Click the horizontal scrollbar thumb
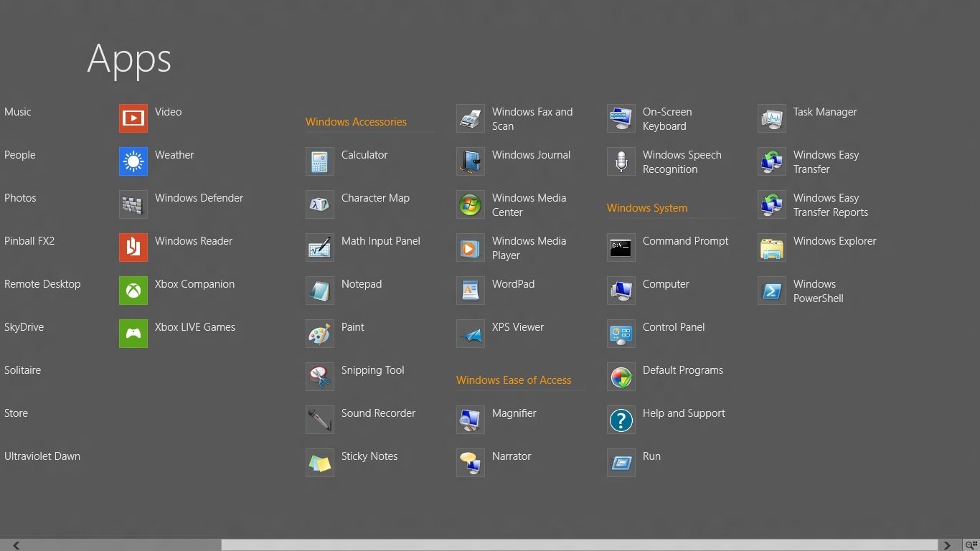This screenshot has height=551, width=980. pos(580,545)
